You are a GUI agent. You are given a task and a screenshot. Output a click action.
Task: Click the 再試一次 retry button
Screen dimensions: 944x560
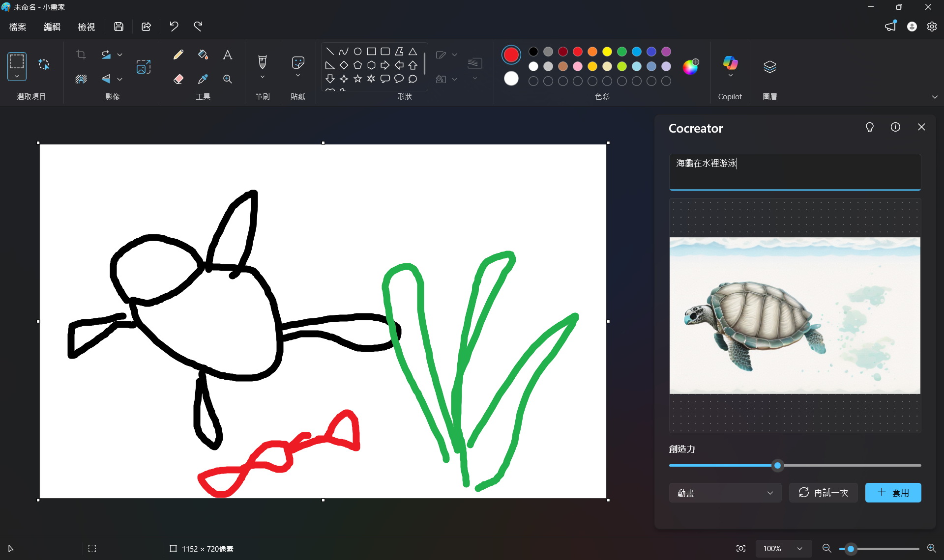coord(823,493)
